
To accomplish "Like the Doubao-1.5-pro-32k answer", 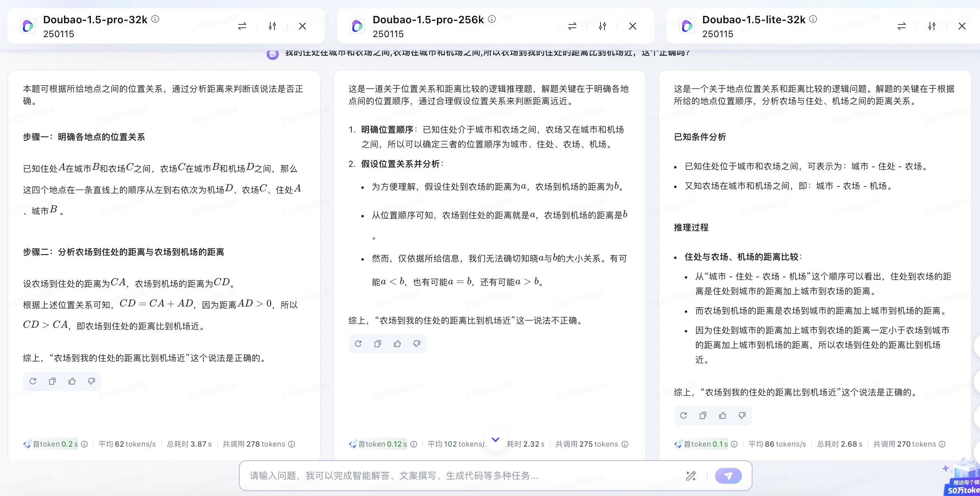I will [72, 381].
